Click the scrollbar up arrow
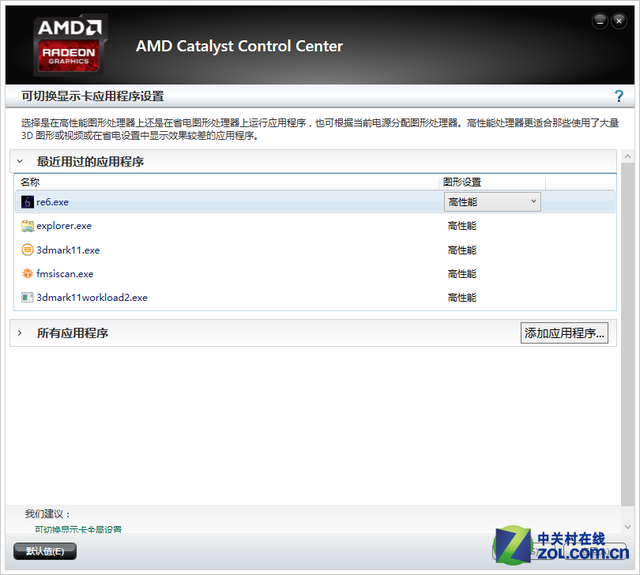 pyautogui.click(x=628, y=156)
